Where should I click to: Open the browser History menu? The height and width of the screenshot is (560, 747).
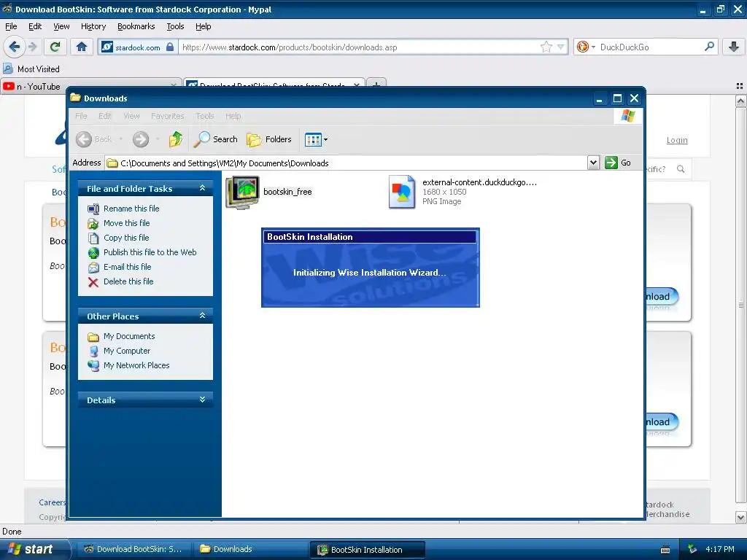[93, 26]
